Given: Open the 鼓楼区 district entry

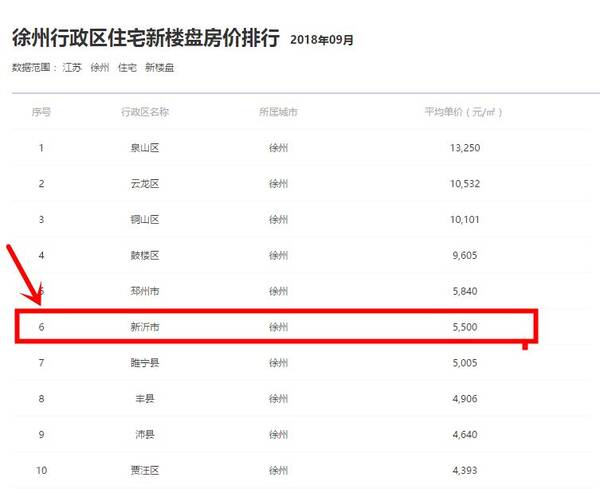Looking at the screenshot, I should 145,256.
